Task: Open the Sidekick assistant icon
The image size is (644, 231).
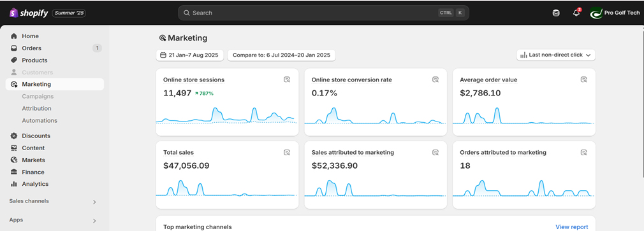Action: [x=556, y=13]
